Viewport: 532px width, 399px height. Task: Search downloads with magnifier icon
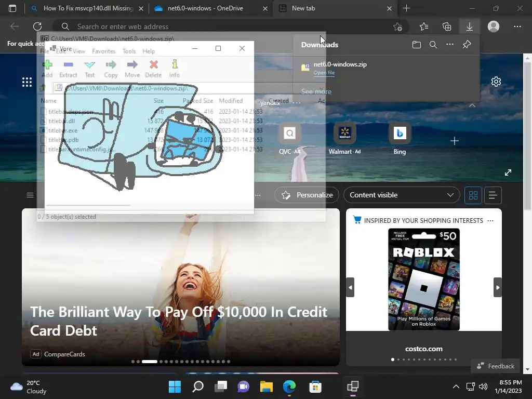click(x=433, y=45)
